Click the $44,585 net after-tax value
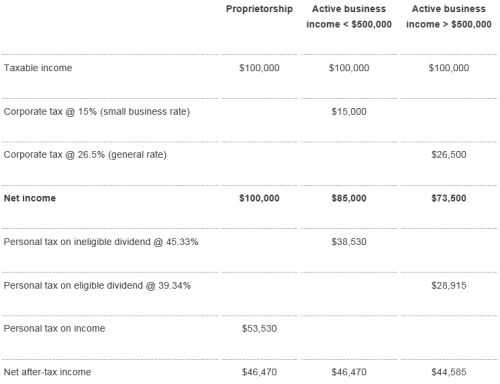500x384 pixels. point(449,372)
